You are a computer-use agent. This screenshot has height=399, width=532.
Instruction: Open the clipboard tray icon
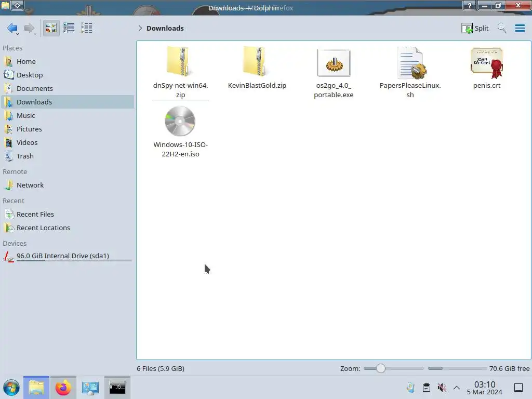427,388
